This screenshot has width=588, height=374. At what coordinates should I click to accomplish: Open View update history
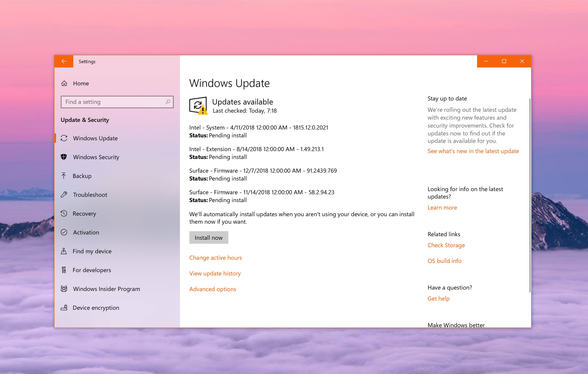click(215, 273)
